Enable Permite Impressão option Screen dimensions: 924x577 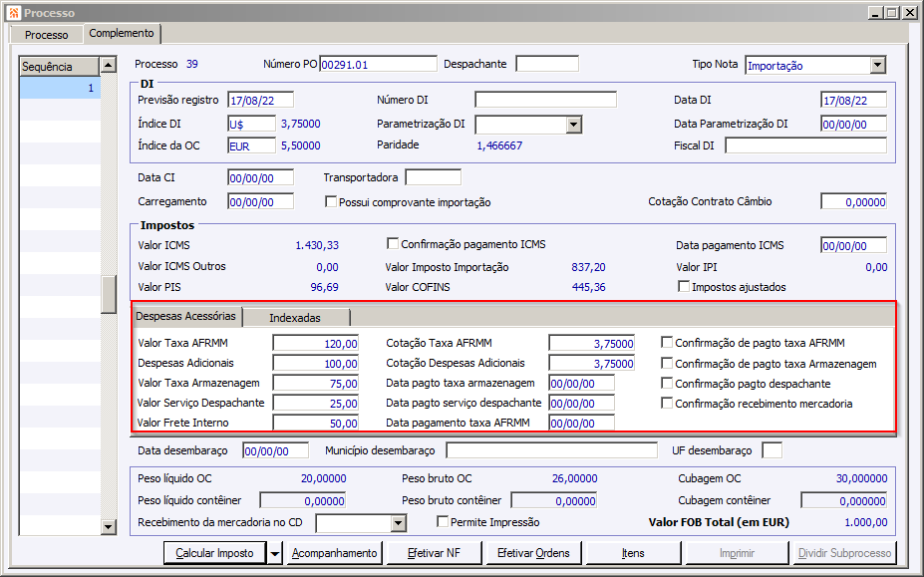coord(443,522)
